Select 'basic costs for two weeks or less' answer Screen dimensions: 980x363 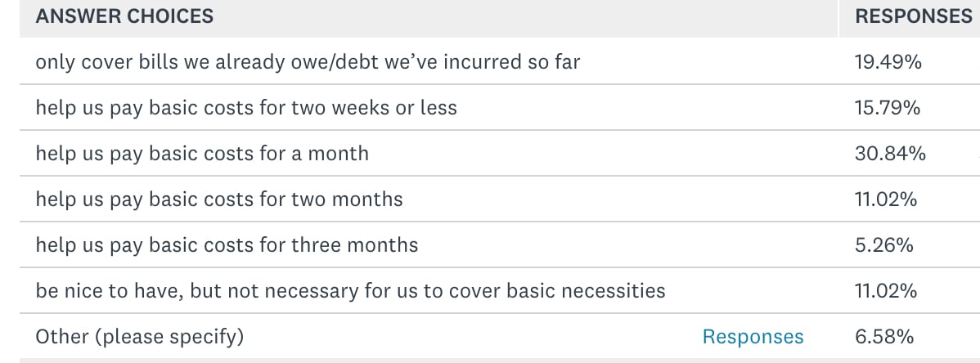tap(246, 107)
